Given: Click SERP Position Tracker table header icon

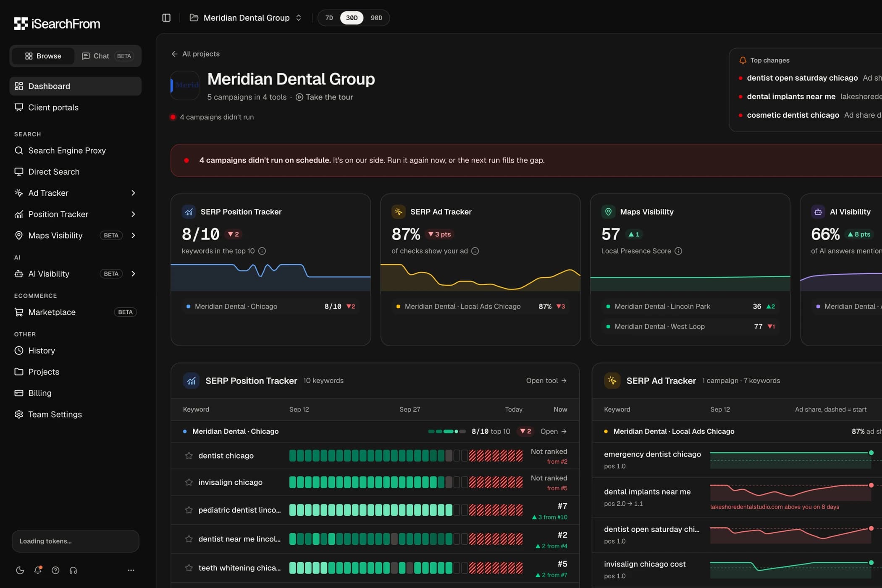Looking at the screenshot, I should [x=191, y=381].
